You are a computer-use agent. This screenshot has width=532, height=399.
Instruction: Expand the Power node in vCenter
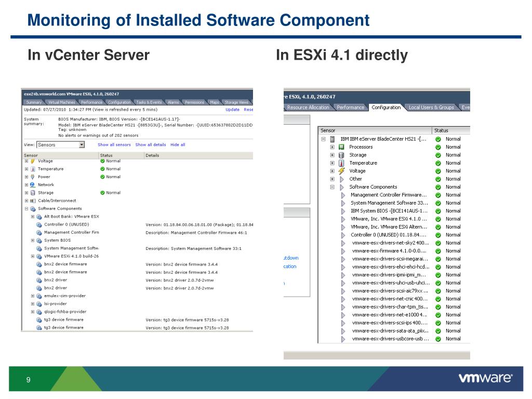[26, 177]
